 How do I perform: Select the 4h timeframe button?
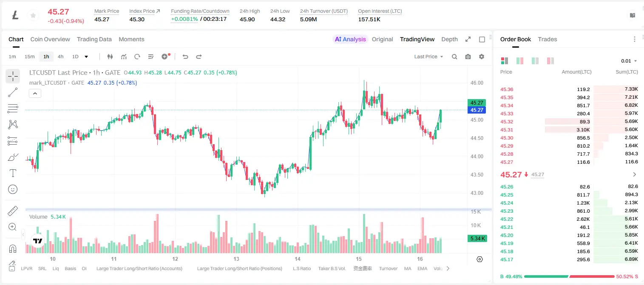click(x=61, y=57)
